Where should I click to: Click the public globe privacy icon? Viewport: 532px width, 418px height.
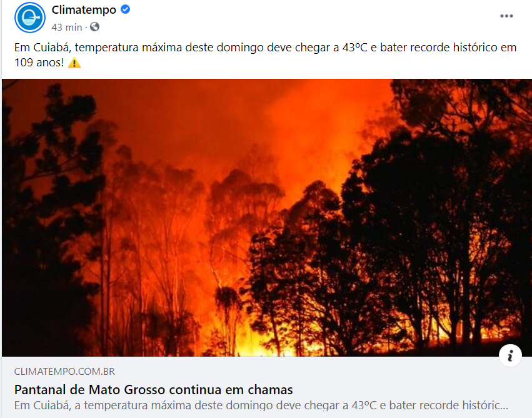click(x=94, y=27)
